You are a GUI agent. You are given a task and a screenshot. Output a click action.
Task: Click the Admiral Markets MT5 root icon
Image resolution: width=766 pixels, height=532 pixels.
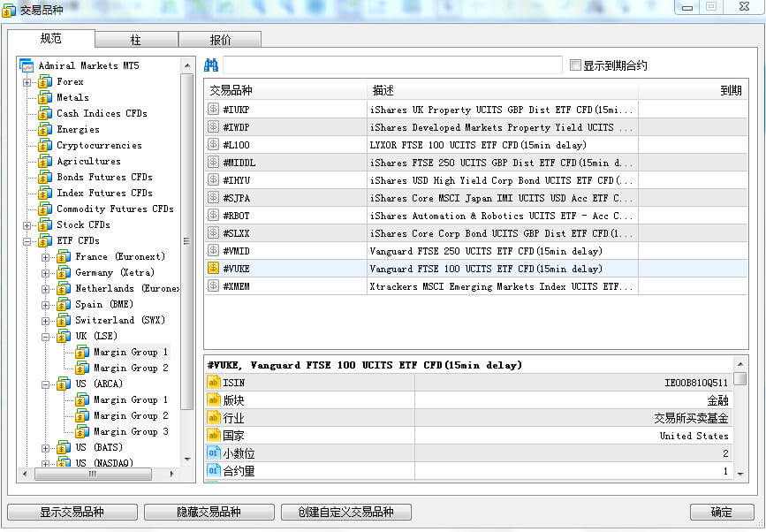pos(27,65)
